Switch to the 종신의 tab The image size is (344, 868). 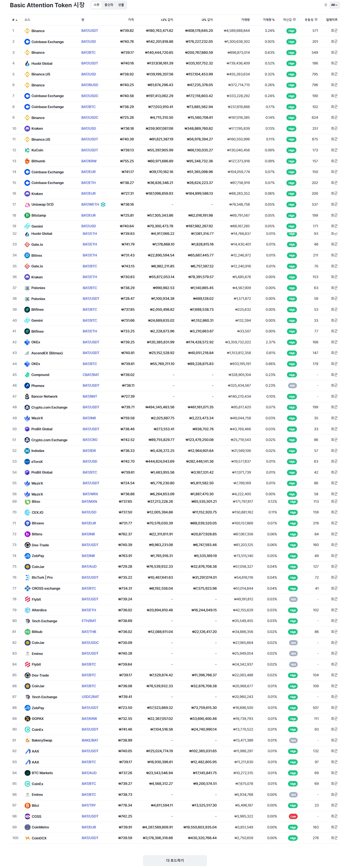pyautogui.click(x=109, y=5)
